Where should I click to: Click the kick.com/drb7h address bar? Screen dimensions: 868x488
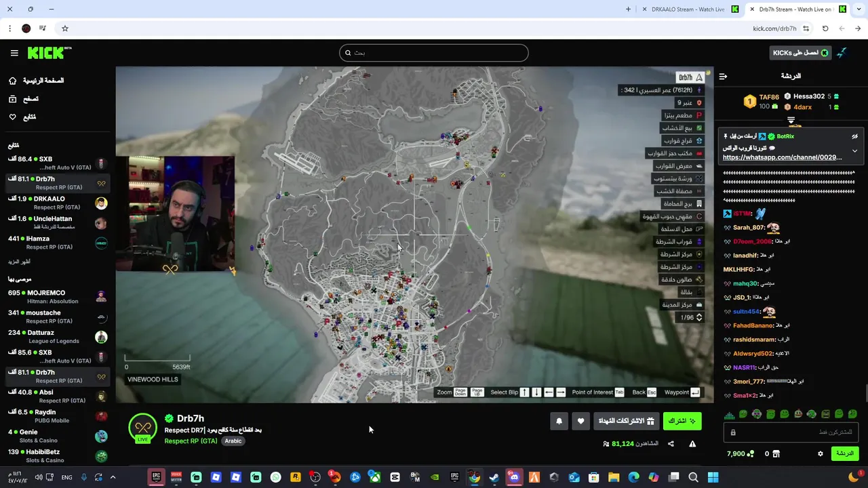[774, 28]
